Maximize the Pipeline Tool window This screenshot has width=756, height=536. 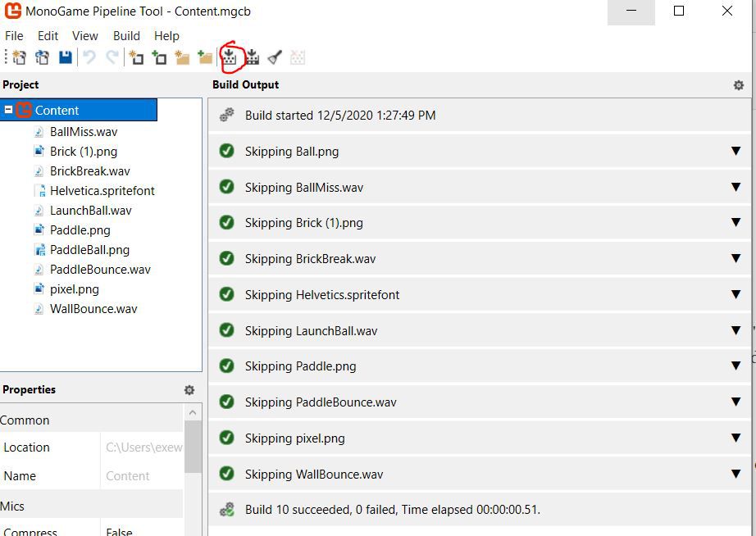point(678,11)
